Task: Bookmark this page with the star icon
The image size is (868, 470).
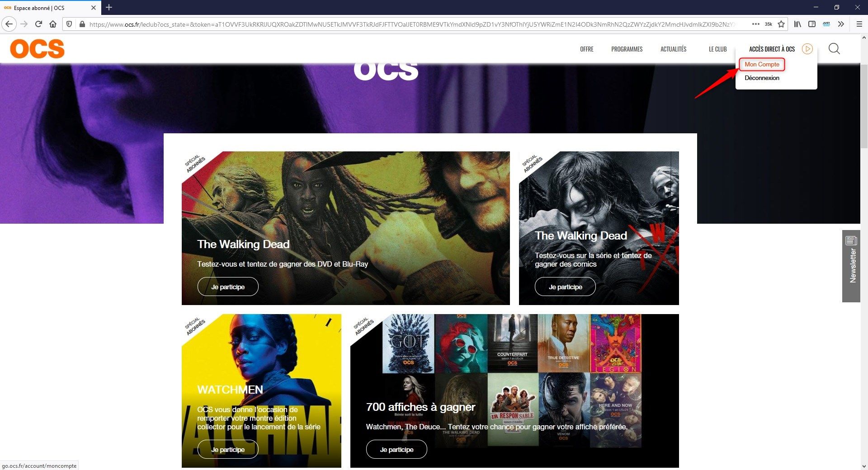Action: tap(781, 24)
